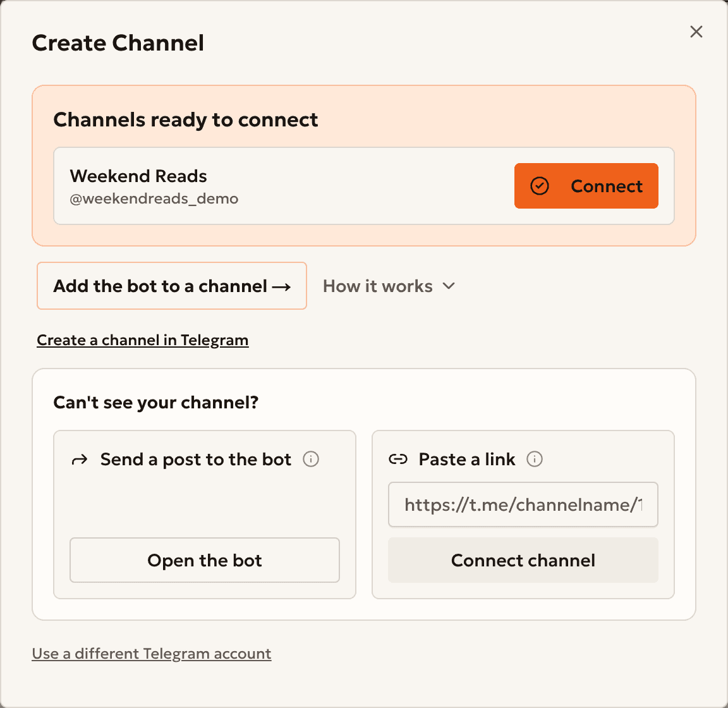Click the @weekendreads_demo handle
Image resolution: width=728 pixels, height=708 pixels.
tap(154, 199)
